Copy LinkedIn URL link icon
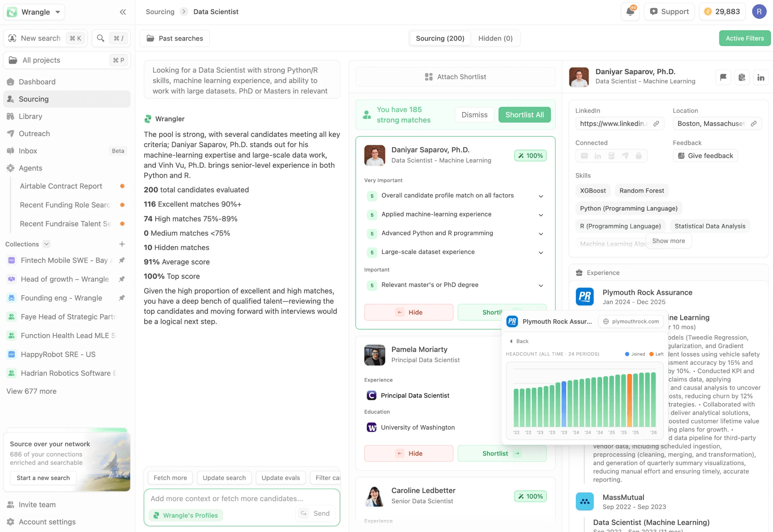The width and height of the screenshot is (773, 532). pyautogui.click(x=656, y=124)
